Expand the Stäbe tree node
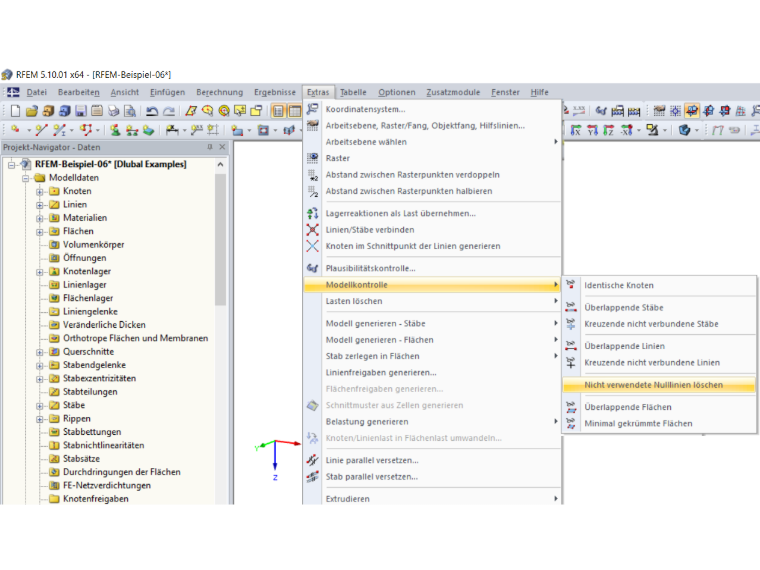Screen dimensions: 760x570 point(40,406)
